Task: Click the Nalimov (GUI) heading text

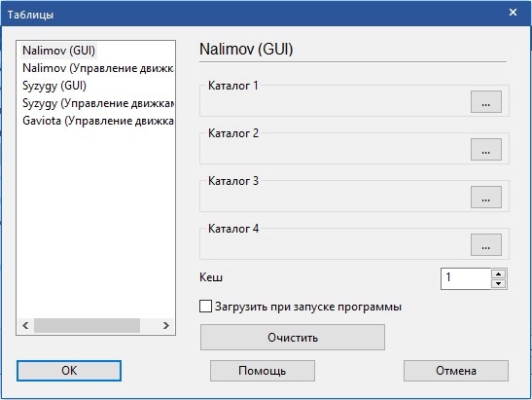Action: pos(246,50)
